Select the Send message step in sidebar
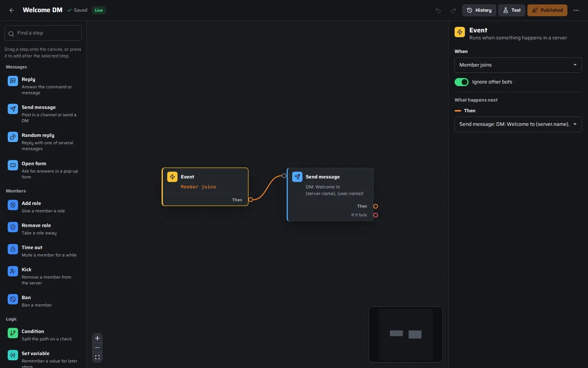Image resolution: width=588 pixels, height=368 pixels. tap(43, 114)
